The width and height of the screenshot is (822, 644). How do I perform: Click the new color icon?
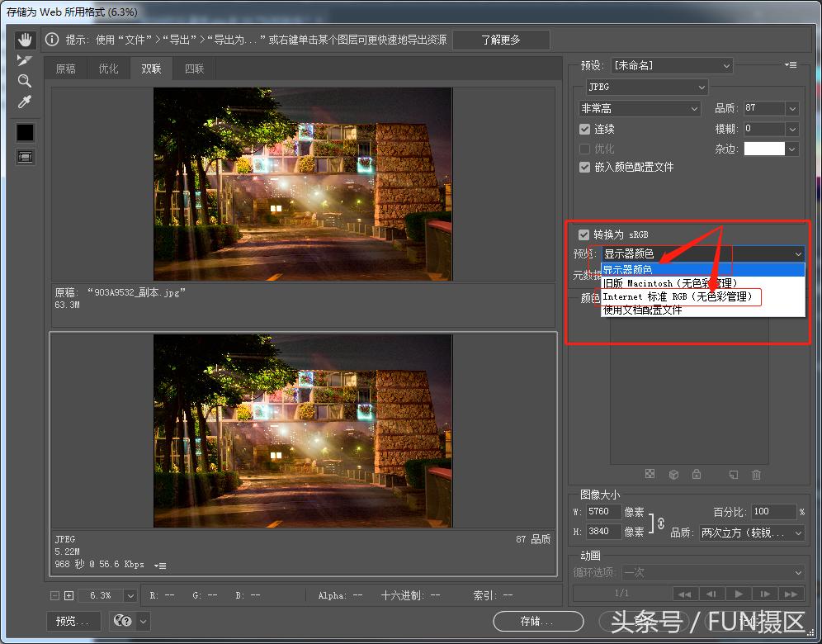click(x=734, y=474)
